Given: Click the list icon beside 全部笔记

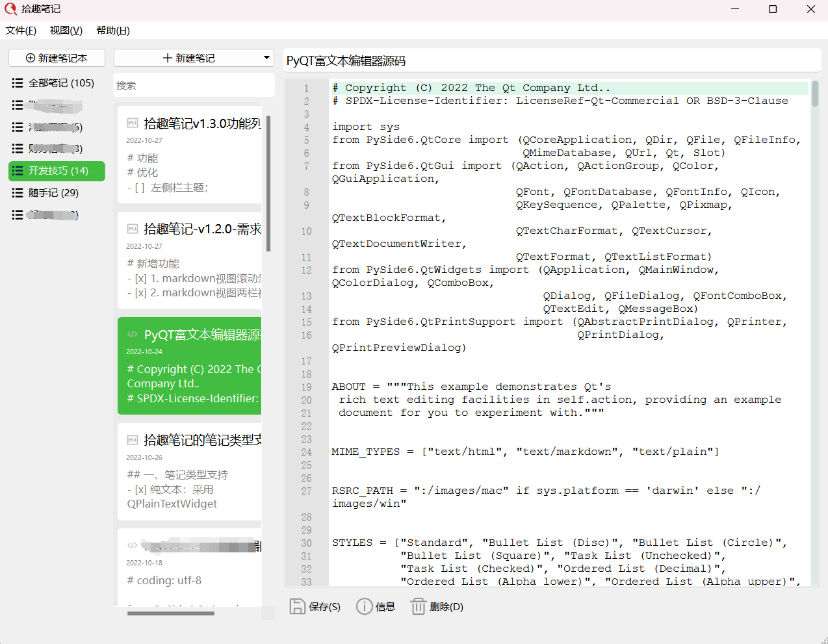Looking at the screenshot, I should (18, 83).
